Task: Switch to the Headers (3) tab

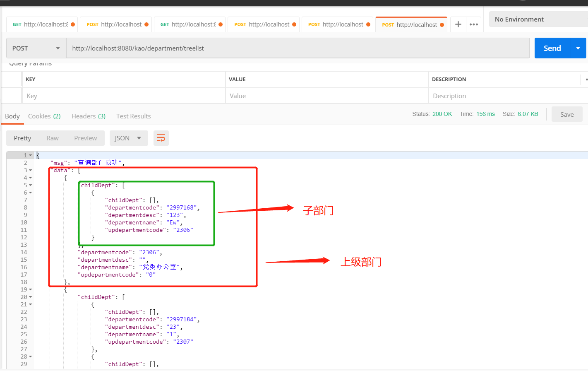Action: 88,116
